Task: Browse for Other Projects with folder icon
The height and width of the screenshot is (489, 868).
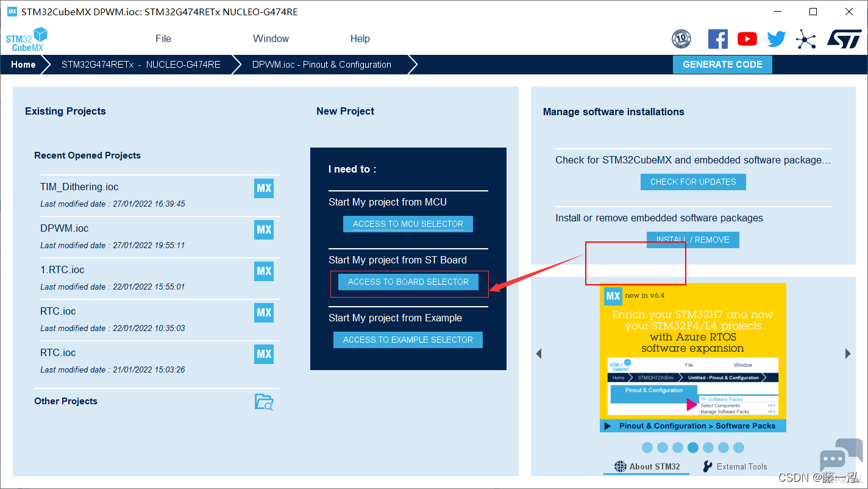Action: [264, 401]
